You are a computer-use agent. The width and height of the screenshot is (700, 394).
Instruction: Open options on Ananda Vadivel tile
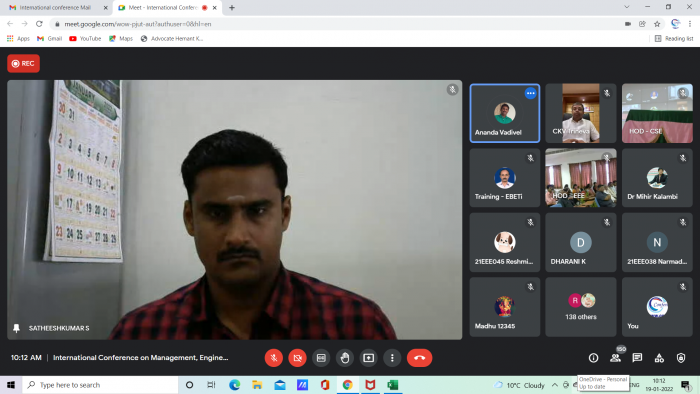pyautogui.click(x=530, y=93)
